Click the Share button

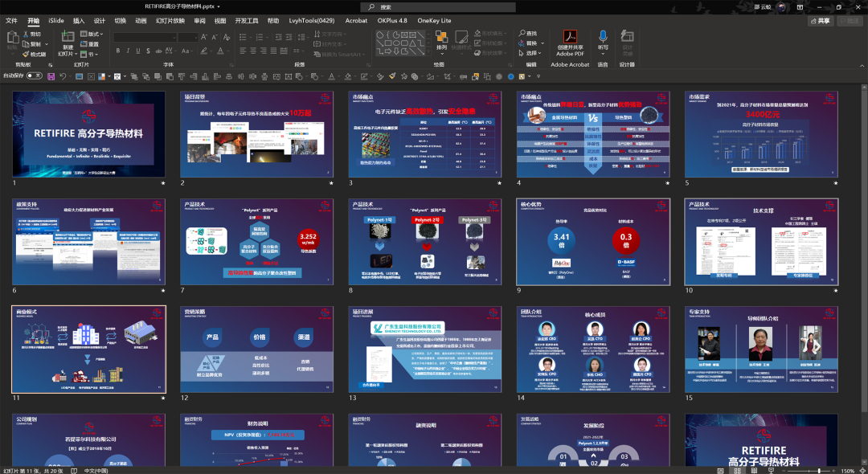819,21
